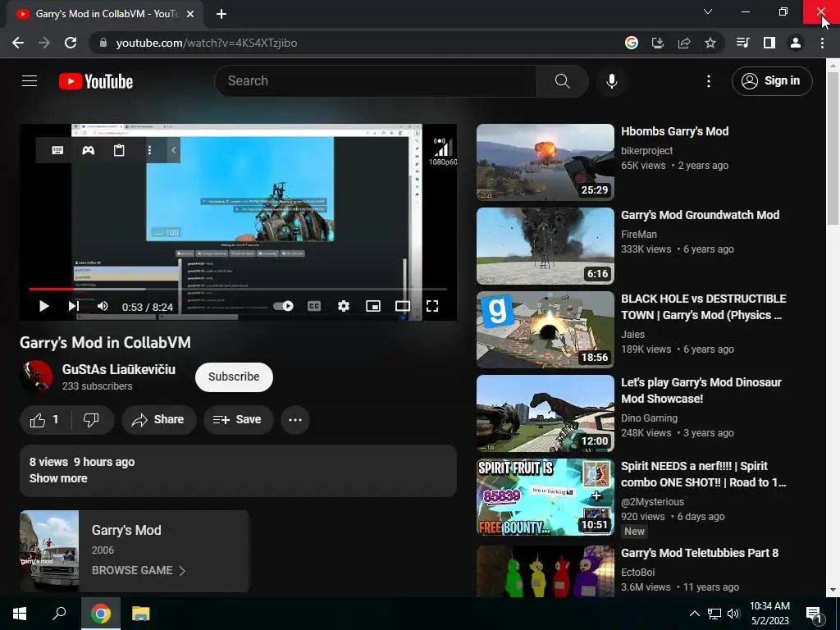The image size is (840, 630).
Task: Dislike the video with thumbs down
Action: pos(91,420)
